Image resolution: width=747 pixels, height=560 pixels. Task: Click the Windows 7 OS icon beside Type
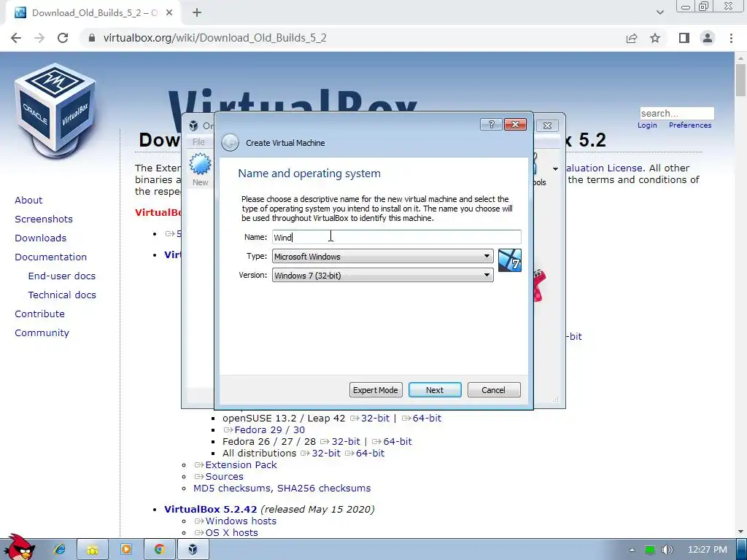[x=510, y=260]
